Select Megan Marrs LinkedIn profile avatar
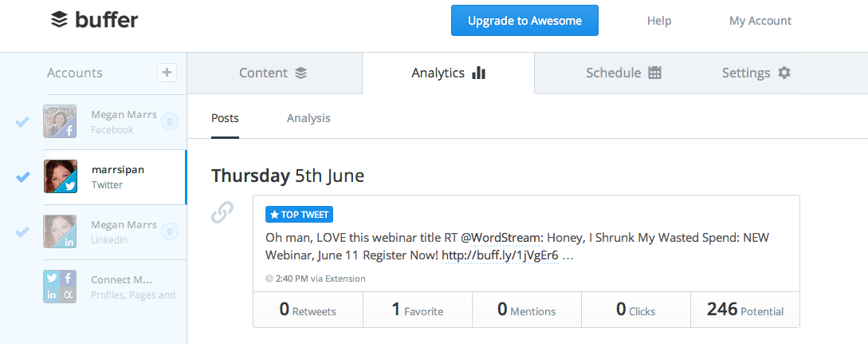Image resolution: width=868 pixels, height=344 pixels. pos(60,231)
